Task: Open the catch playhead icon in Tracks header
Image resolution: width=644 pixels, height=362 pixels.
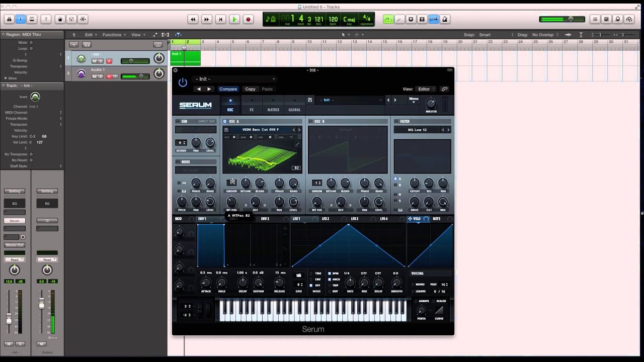Action: [178, 35]
